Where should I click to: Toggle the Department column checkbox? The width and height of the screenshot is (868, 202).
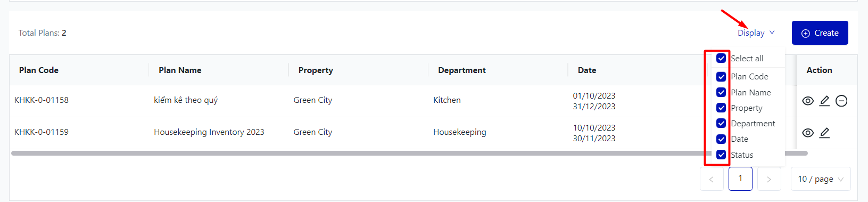721,123
